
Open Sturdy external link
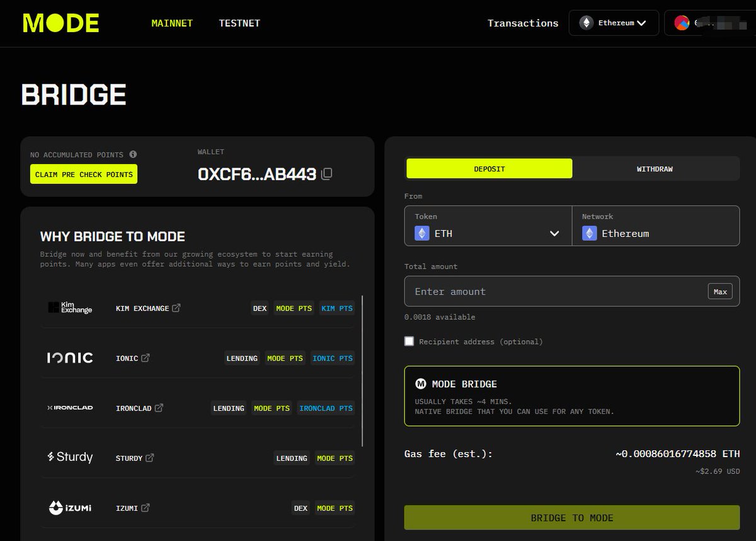click(150, 458)
